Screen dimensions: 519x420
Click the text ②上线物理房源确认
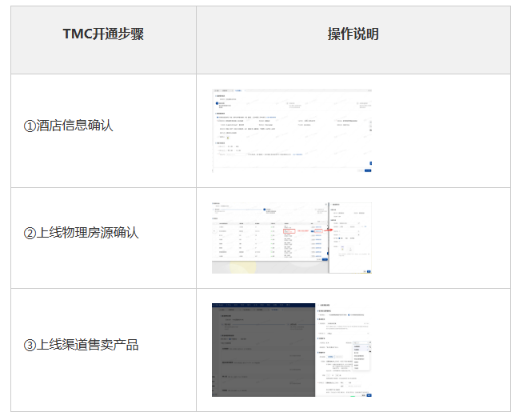(81, 233)
